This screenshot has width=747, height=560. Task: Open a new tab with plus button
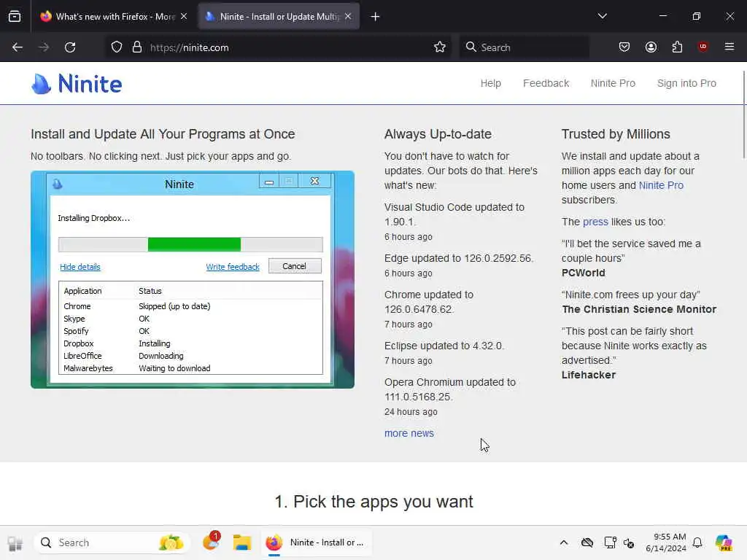[x=376, y=17]
